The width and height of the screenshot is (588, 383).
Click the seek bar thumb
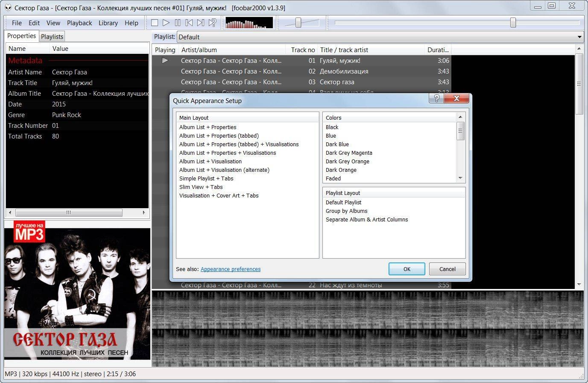(x=513, y=23)
